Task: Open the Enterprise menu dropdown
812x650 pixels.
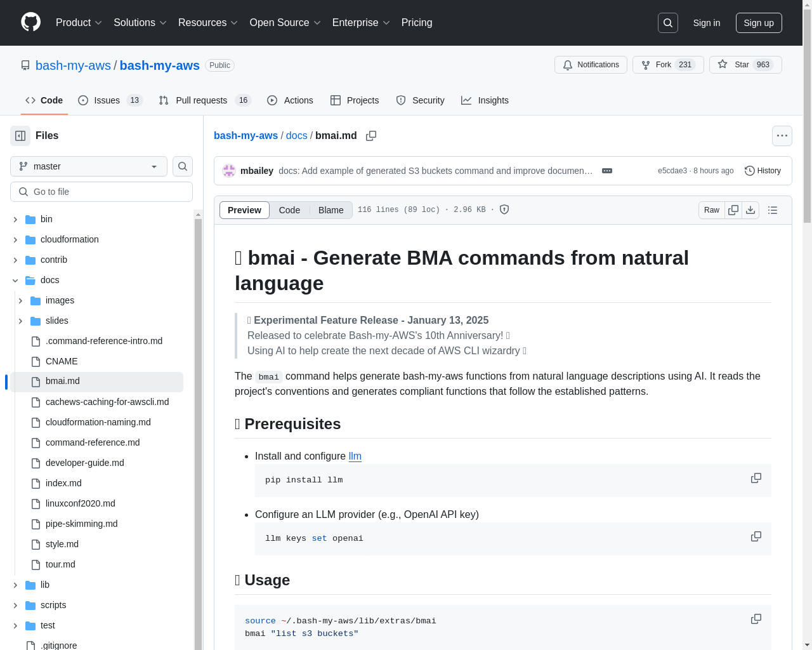Action: point(361,23)
